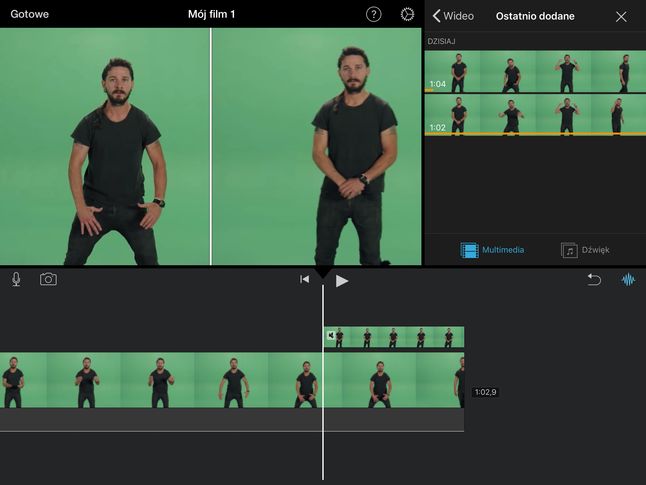Tap the camera capture icon
This screenshot has width=646, height=485.
point(48,279)
